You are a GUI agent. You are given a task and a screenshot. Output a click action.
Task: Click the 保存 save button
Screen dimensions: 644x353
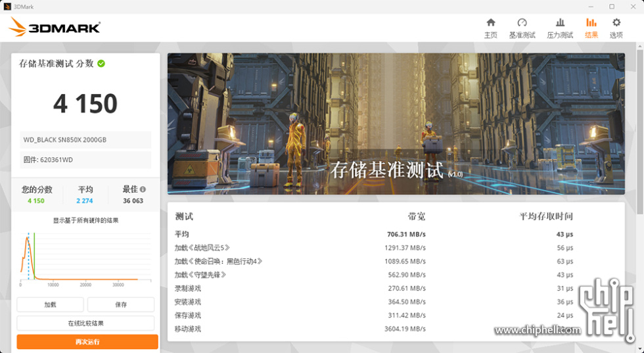(121, 304)
